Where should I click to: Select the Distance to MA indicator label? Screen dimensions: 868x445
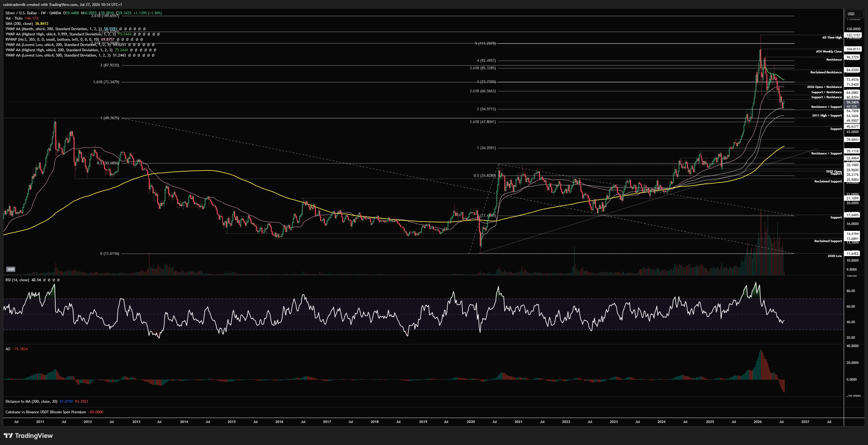pos(31,401)
